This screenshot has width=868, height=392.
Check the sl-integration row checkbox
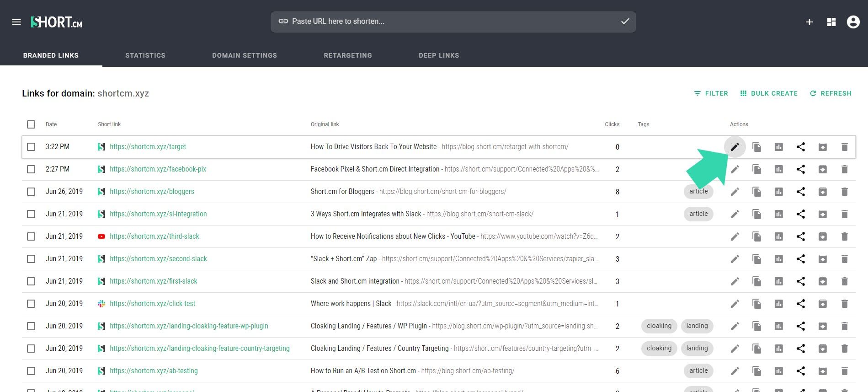[x=31, y=214]
